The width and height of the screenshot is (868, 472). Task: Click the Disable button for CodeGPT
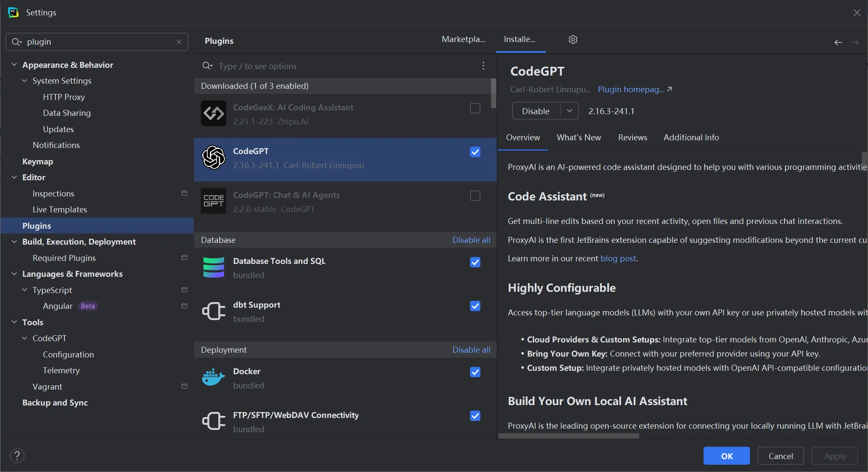click(536, 111)
